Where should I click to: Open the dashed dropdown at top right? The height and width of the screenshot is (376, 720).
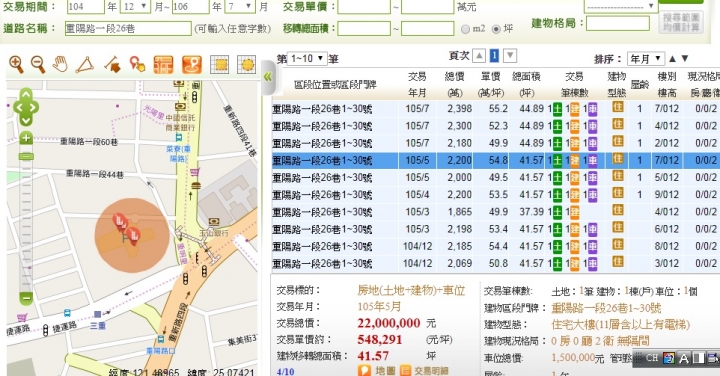[620, 6]
